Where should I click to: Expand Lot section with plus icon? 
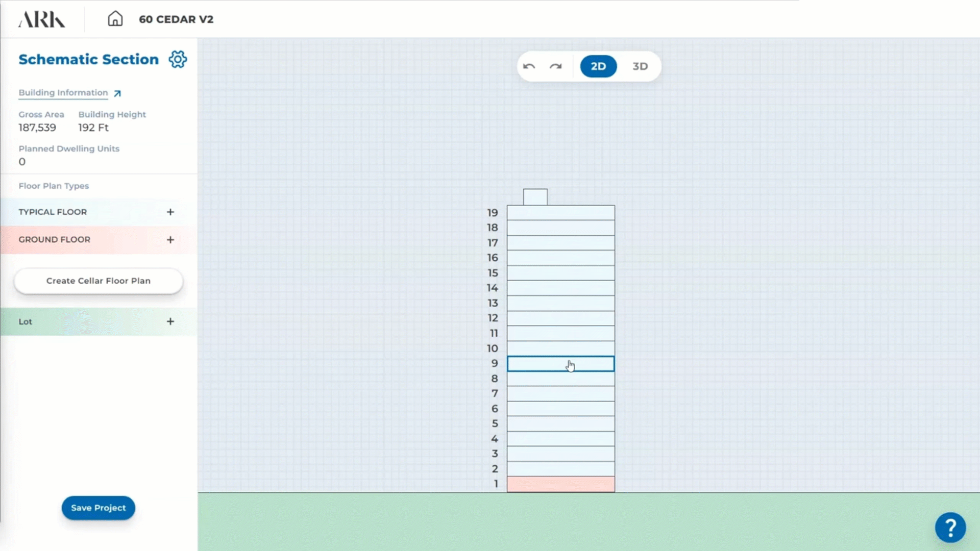(x=170, y=321)
